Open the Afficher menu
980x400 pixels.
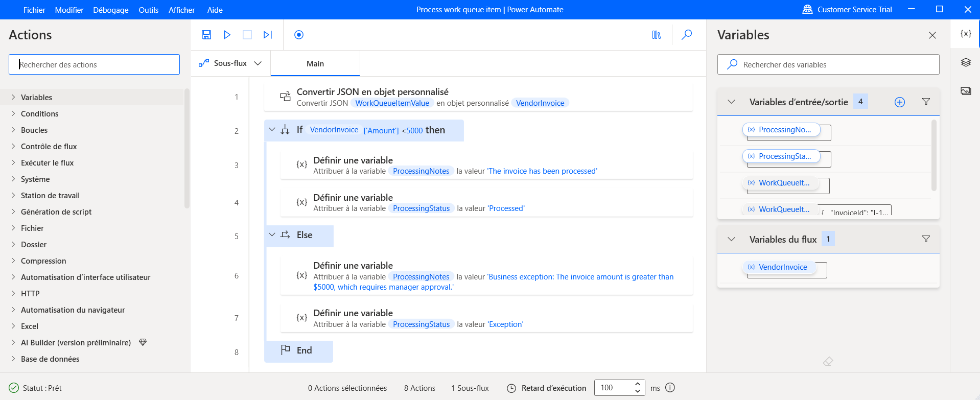click(182, 10)
